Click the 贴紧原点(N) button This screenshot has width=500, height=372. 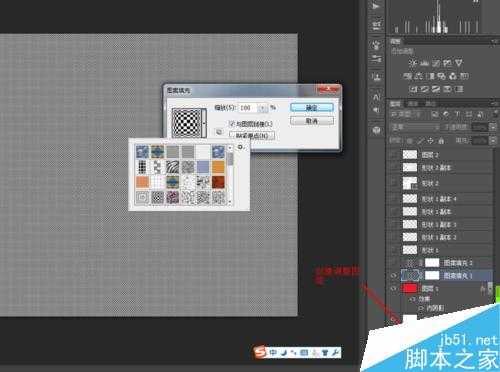point(252,136)
